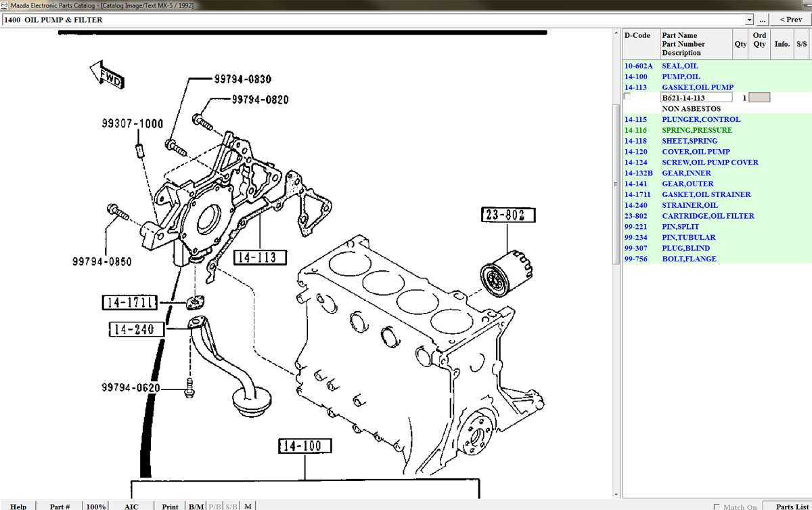
Task: Click the 14-1711 callout box in diagram
Action: coord(130,302)
